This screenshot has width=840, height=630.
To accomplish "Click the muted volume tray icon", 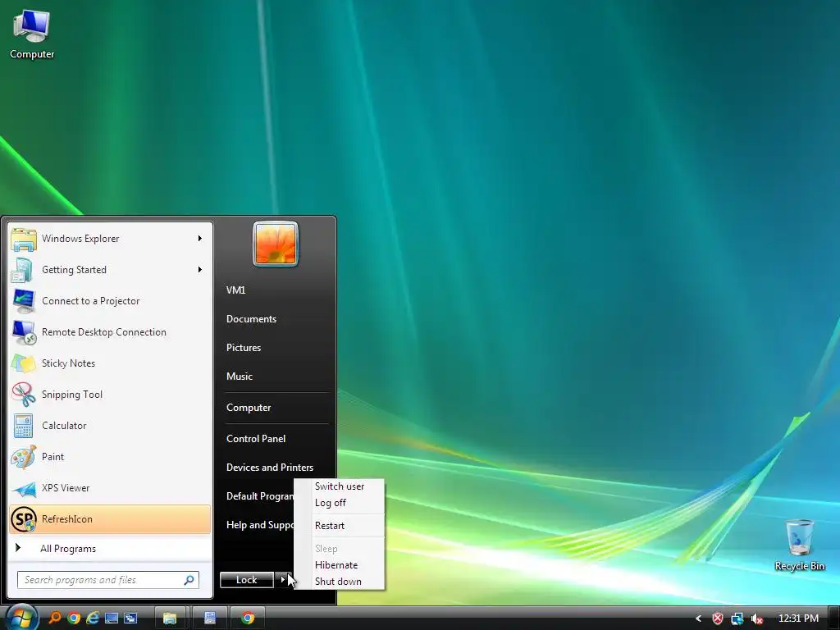I will (x=757, y=619).
